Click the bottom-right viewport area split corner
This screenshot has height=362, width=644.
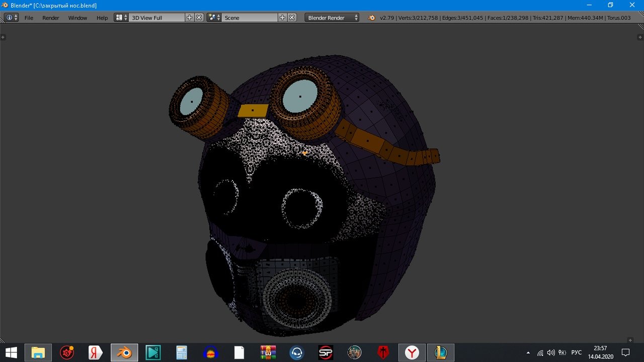tap(630, 340)
